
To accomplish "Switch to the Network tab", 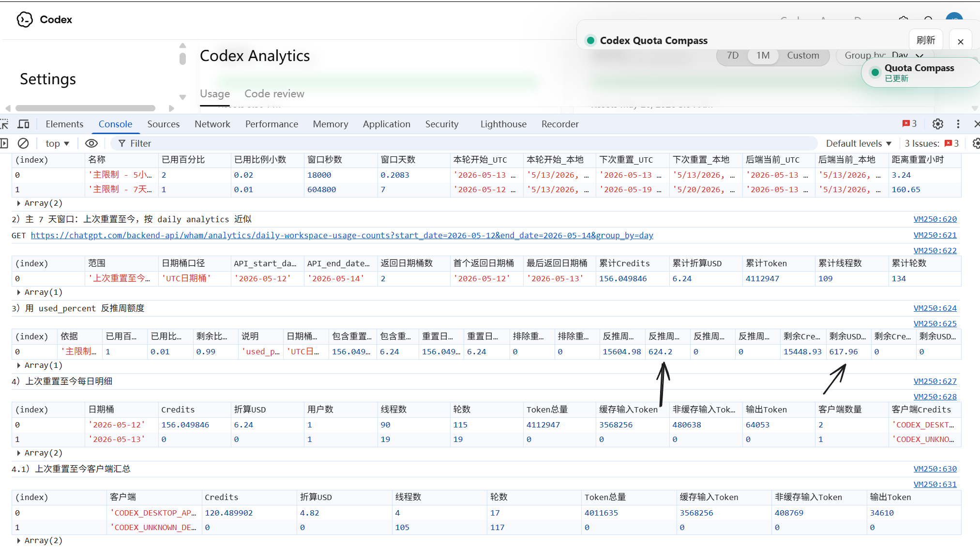I will [212, 124].
